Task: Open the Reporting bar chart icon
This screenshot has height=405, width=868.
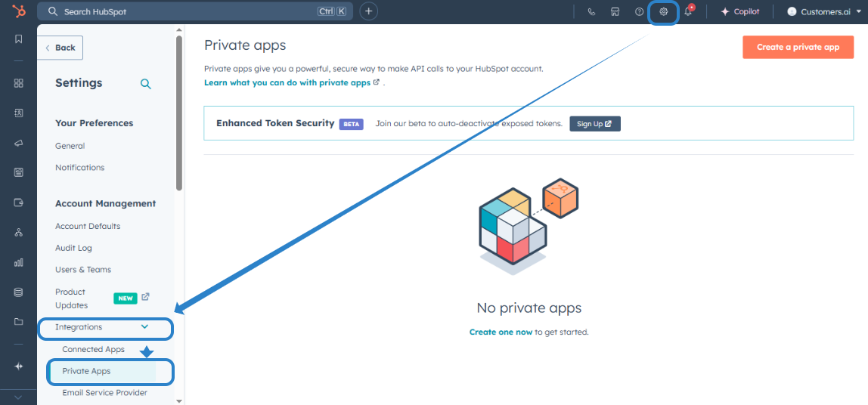Action: click(18, 262)
